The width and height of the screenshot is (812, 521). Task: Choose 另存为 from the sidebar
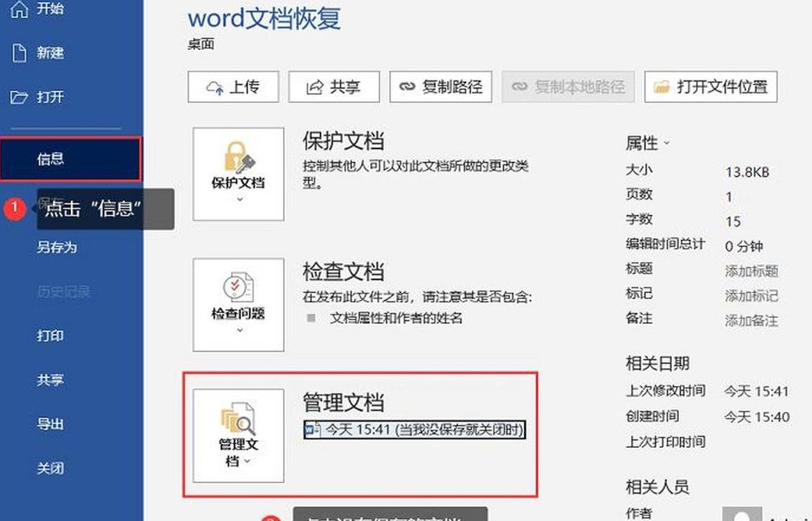pyautogui.click(x=56, y=247)
